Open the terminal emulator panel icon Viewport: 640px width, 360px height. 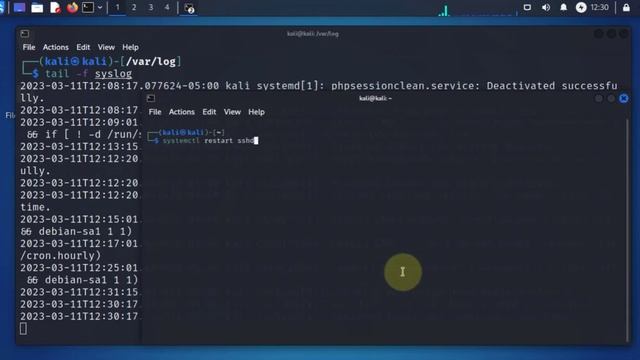pyautogui.click(x=88, y=7)
